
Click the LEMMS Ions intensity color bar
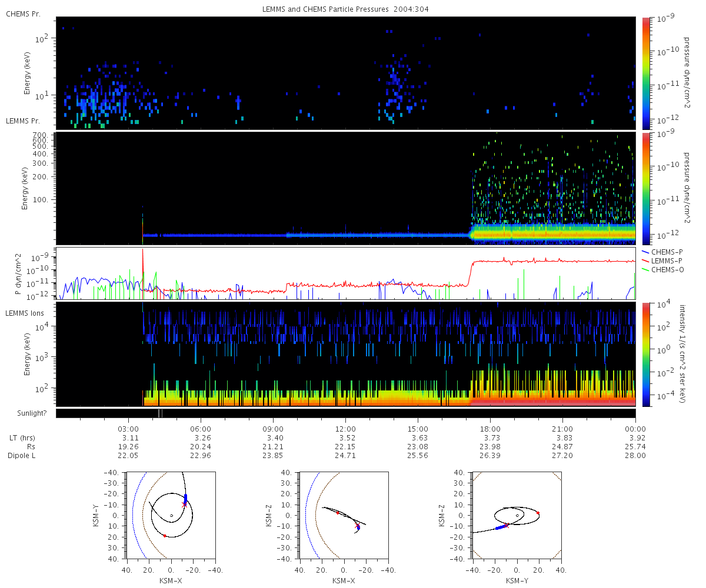click(x=647, y=355)
